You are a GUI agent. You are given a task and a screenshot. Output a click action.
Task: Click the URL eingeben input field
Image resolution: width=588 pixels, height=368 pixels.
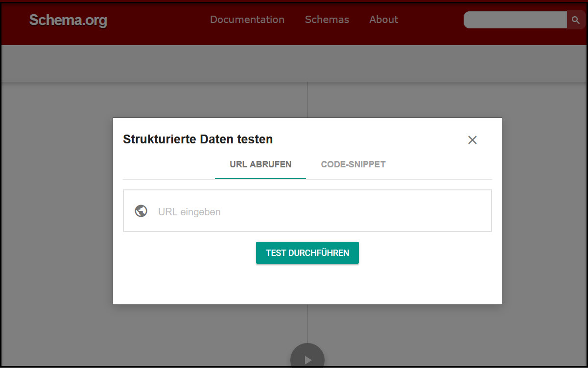(307, 211)
